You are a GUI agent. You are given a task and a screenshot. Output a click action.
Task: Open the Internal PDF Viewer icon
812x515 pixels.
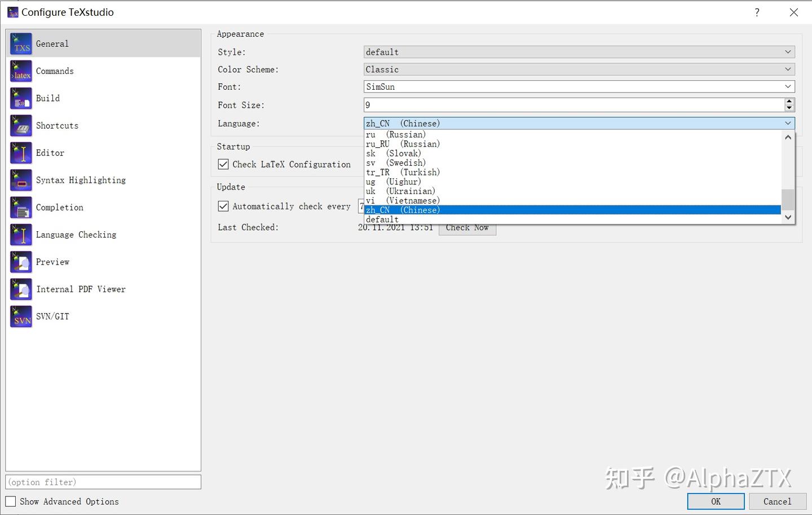tap(21, 289)
